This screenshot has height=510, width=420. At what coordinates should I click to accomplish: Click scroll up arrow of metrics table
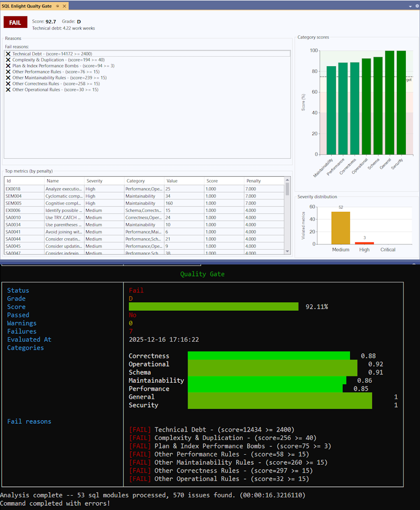point(287,180)
